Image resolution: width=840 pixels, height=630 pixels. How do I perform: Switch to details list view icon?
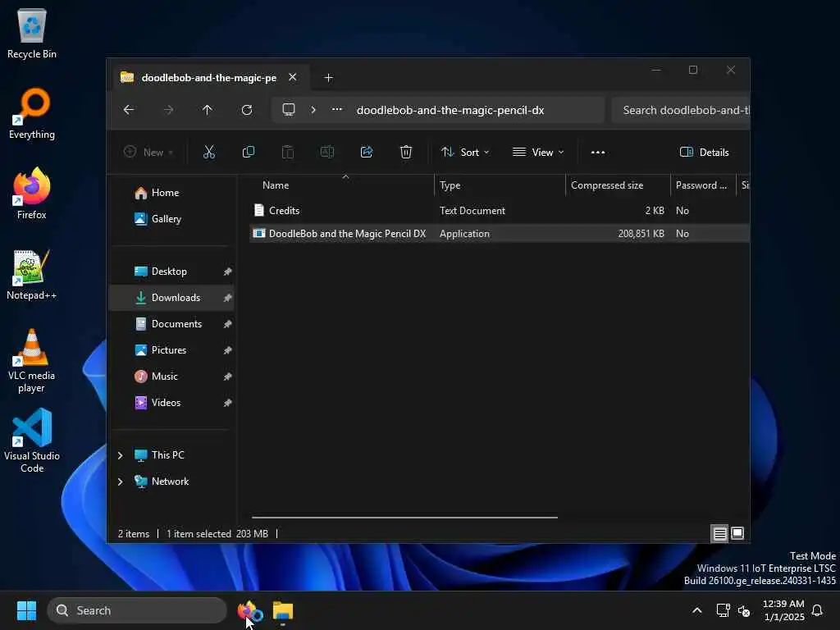(x=719, y=533)
